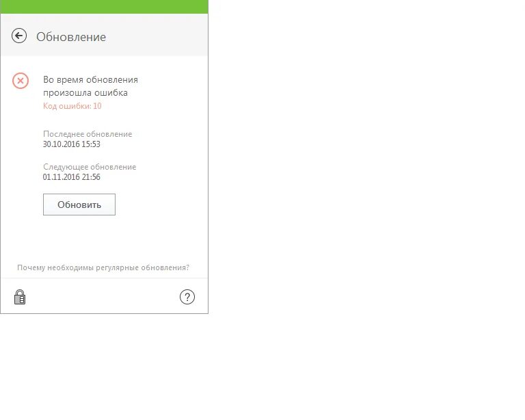Click the Обновление page title
Viewport: 525px width, 420px height.
tap(71, 37)
